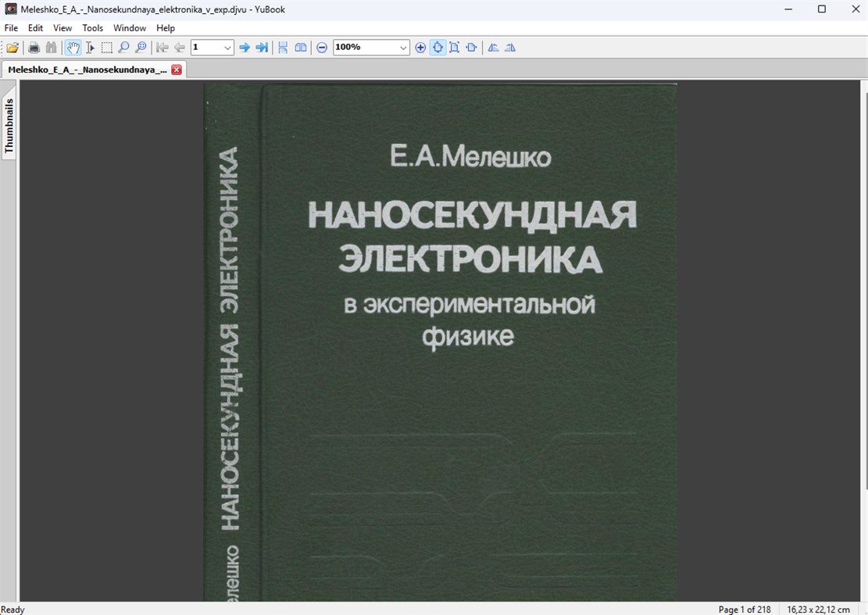
Task: Click the zoom loupe tool icon
Action: click(141, 48)
